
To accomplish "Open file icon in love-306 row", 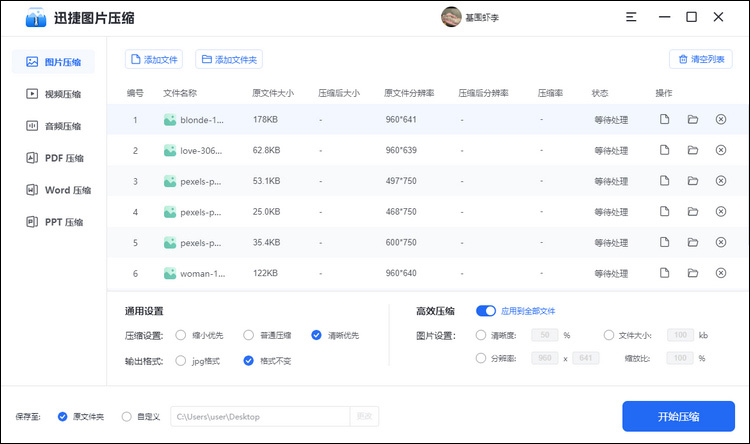I will point(664,150).
